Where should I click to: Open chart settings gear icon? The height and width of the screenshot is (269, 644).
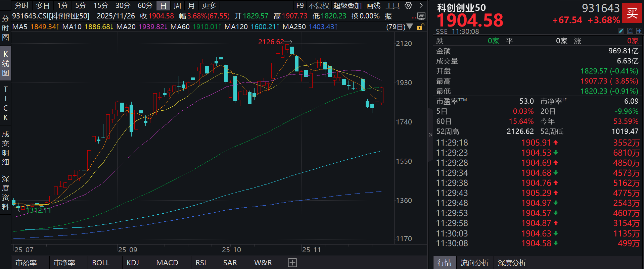(408, 5)
